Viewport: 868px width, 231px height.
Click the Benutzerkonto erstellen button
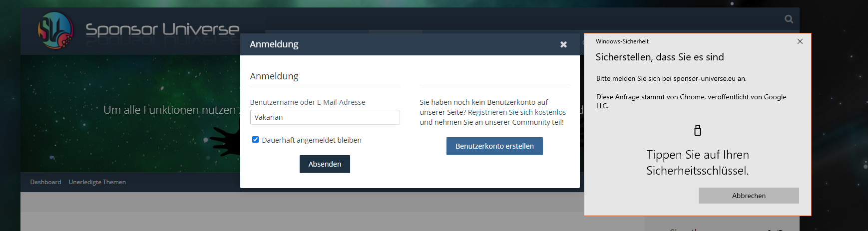494,146
